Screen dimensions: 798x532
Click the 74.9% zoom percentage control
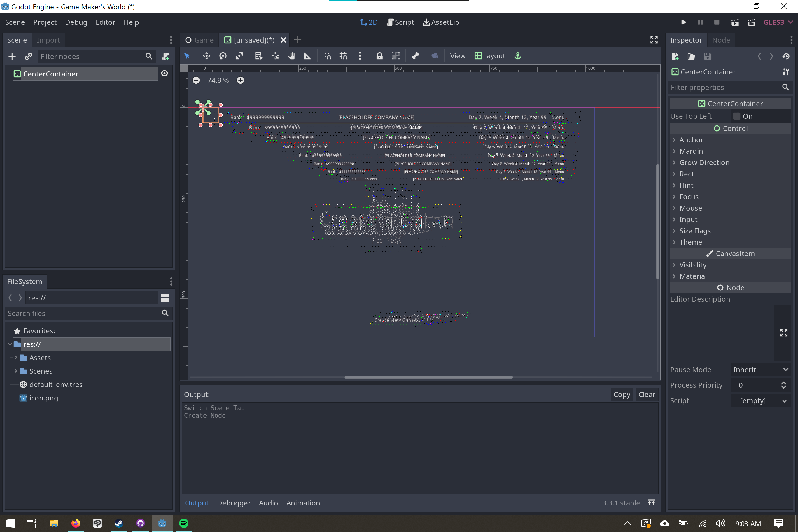point(218,80)
